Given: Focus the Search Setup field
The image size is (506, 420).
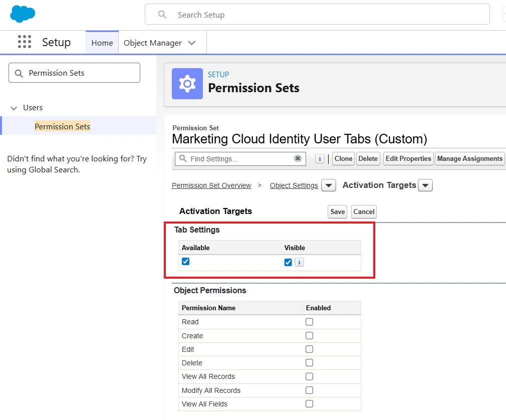Looking at the screenshot, I should click(x=317, y=14).
